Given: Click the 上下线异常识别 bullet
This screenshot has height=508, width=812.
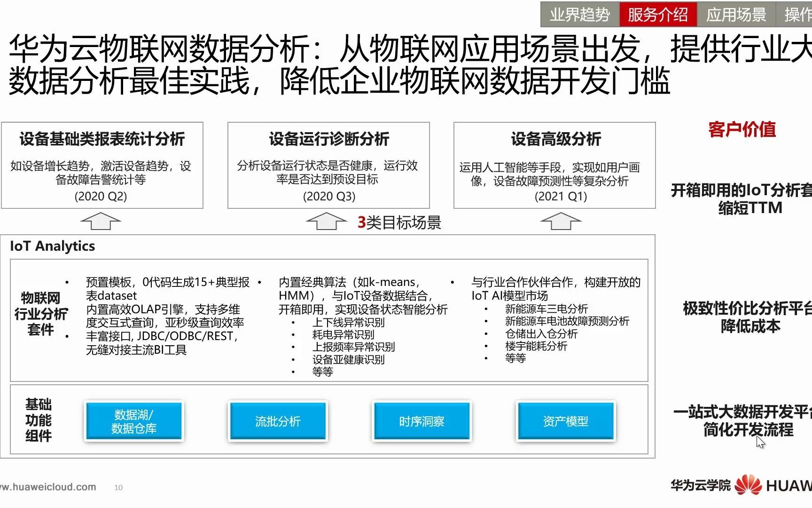Looking at the screenshot, I should coord(348,322).
